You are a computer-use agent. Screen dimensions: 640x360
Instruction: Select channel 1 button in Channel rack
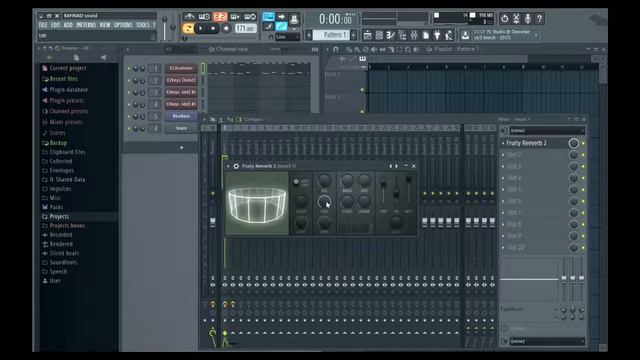coord(181,68)
